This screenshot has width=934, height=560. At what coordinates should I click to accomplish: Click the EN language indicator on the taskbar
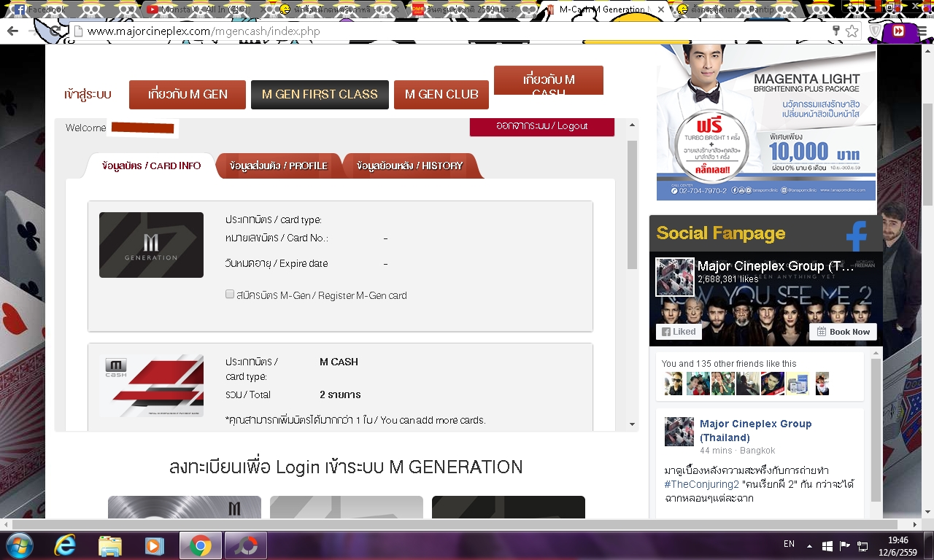[789, 544]
